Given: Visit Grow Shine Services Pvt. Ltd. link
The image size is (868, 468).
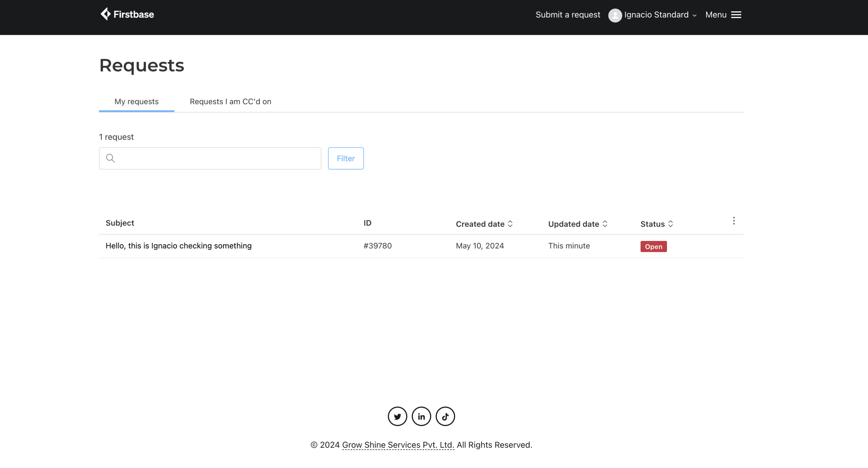Looking at the screenshot, I should [398, 445].
